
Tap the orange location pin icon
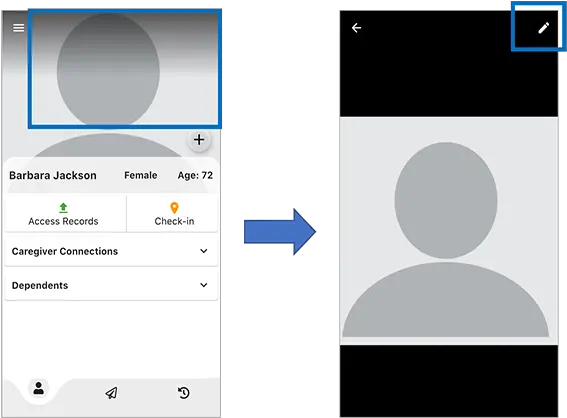[x=174, y=208]
